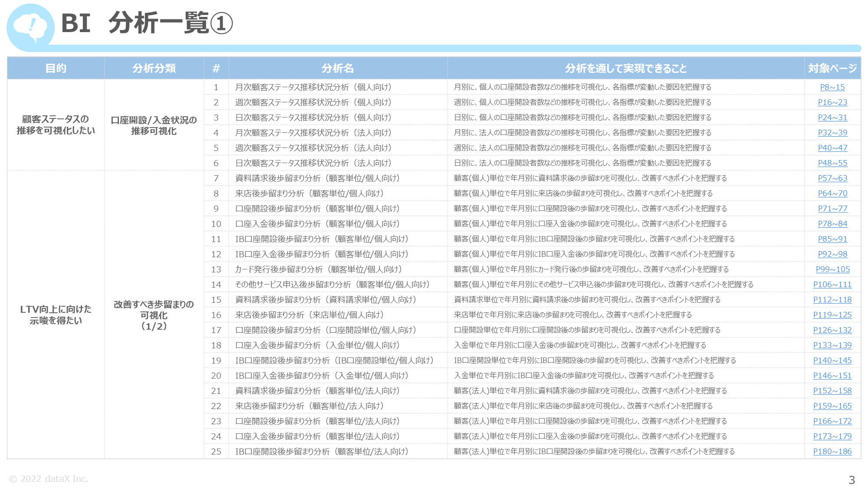The width and height of the screenshot is (868, 488).
Task: Click 月次顧客ステータス推移状況分析（個人向け）
Action: coord(313,87)
